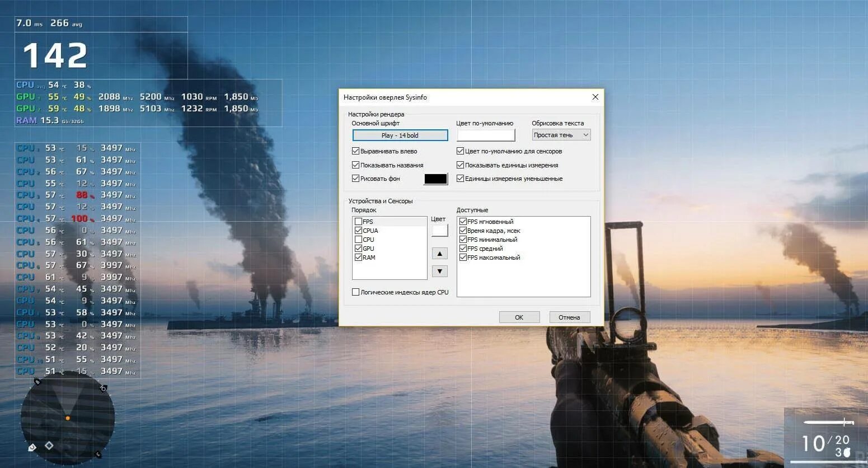Click the red 100 % CPU core load
Image resolution: width=868 pixels, height=468 pixels.
pyautogui.click(x=82, y=219)
